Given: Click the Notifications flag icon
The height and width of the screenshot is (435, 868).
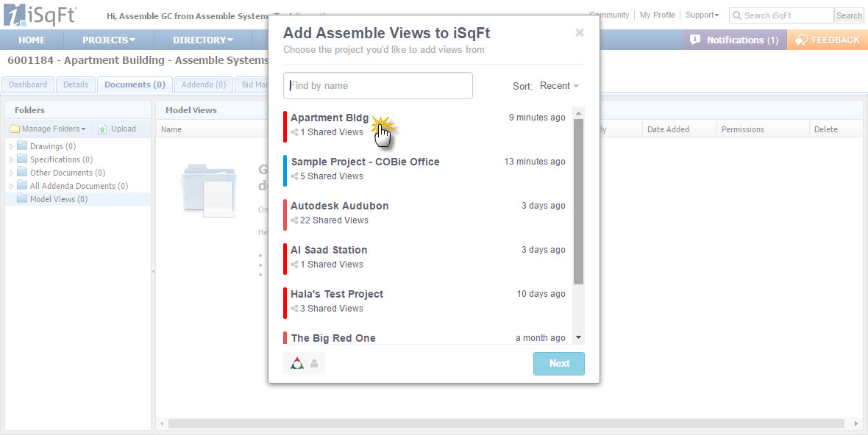Looking at the screenshot, I should (695, 40).
